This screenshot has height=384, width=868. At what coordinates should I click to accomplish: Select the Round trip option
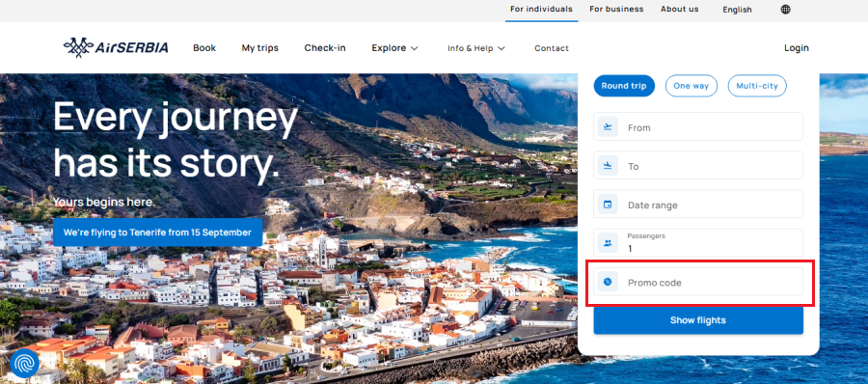pos(624,86)
